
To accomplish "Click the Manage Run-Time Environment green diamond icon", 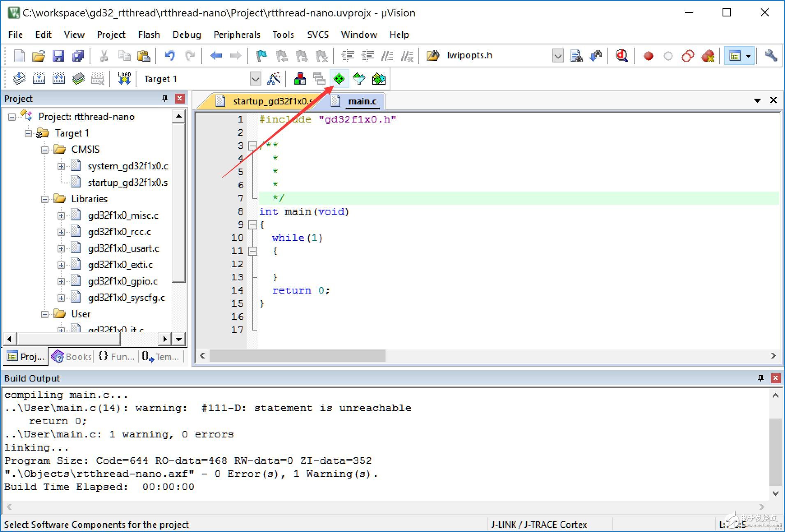I will [x=339, y=79].
